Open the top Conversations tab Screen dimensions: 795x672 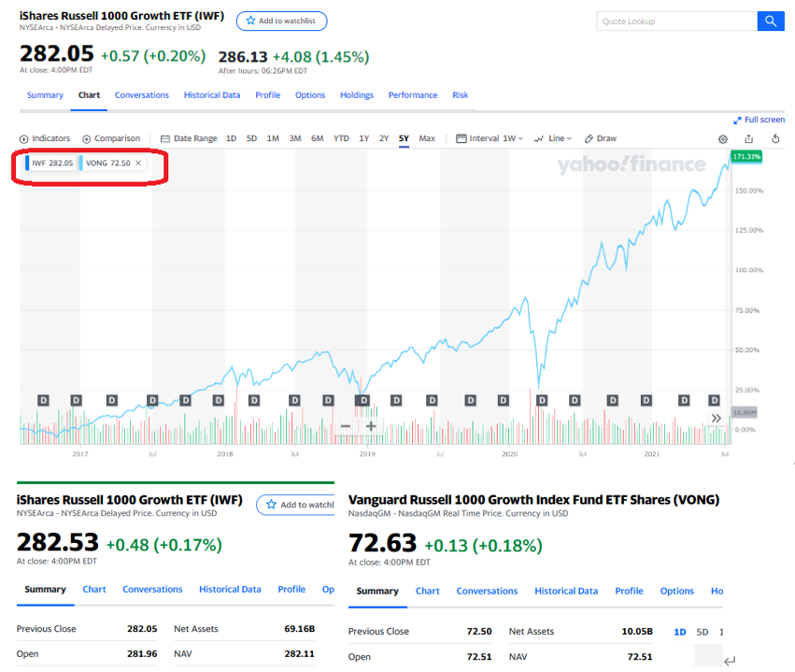[141, 94]
